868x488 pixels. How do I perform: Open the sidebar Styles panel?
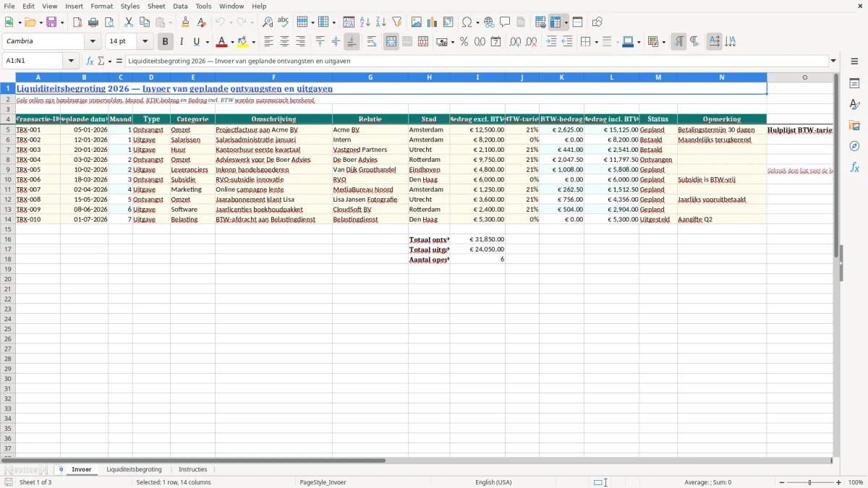[x=854, y=105]
